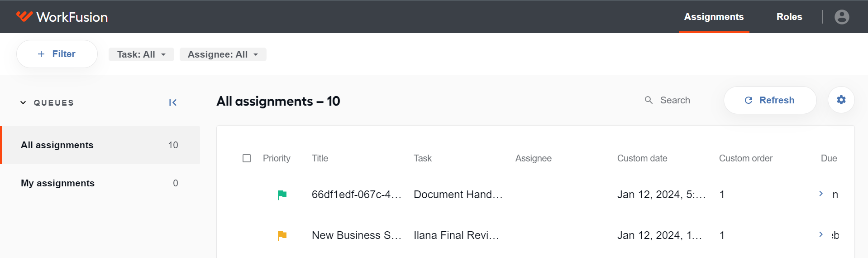Expand the first row chevron arrow
This screenshot has height=258, width=868.
[x=821, y=194]
